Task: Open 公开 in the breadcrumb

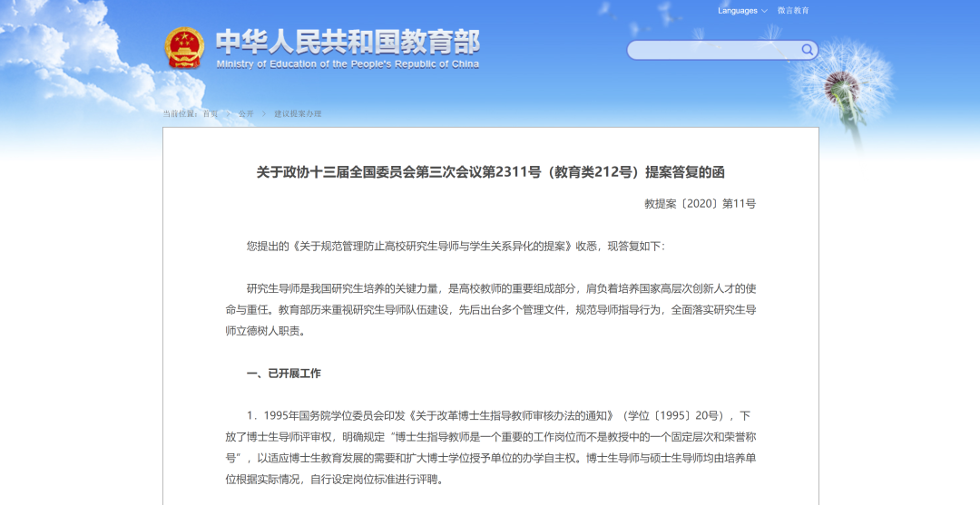Action: 246,113
